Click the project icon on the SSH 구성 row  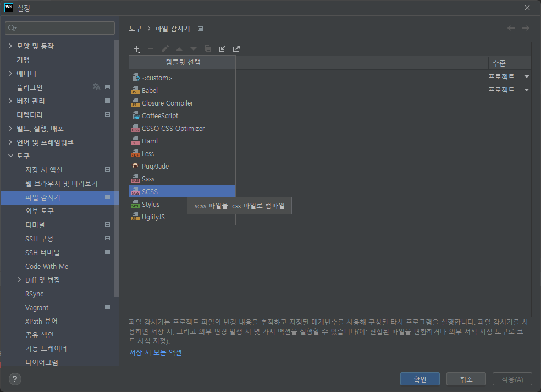108,238
